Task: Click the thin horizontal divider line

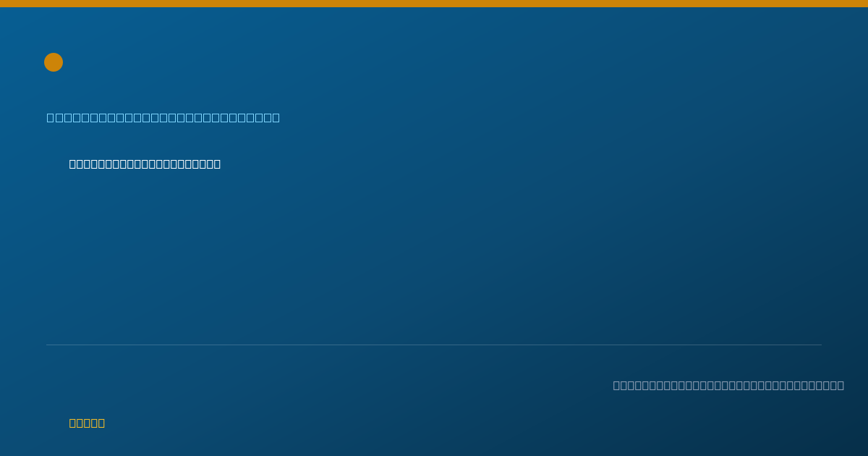Action: [x=434, y=345]
